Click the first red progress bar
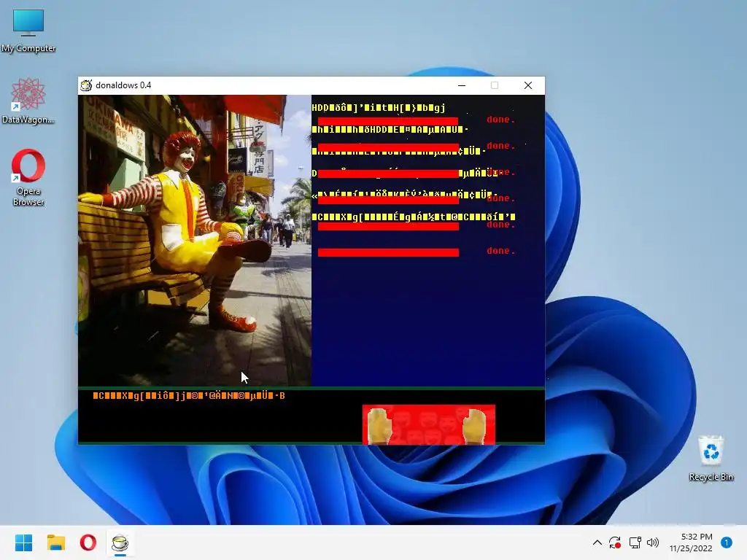This screenshot has height=560, width=747. (x=388, y=122)
